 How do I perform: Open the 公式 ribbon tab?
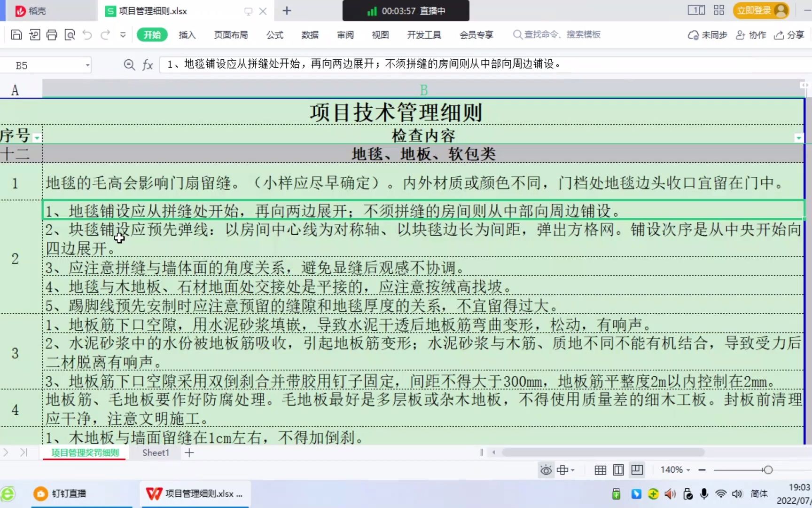[x=275, y=35]
